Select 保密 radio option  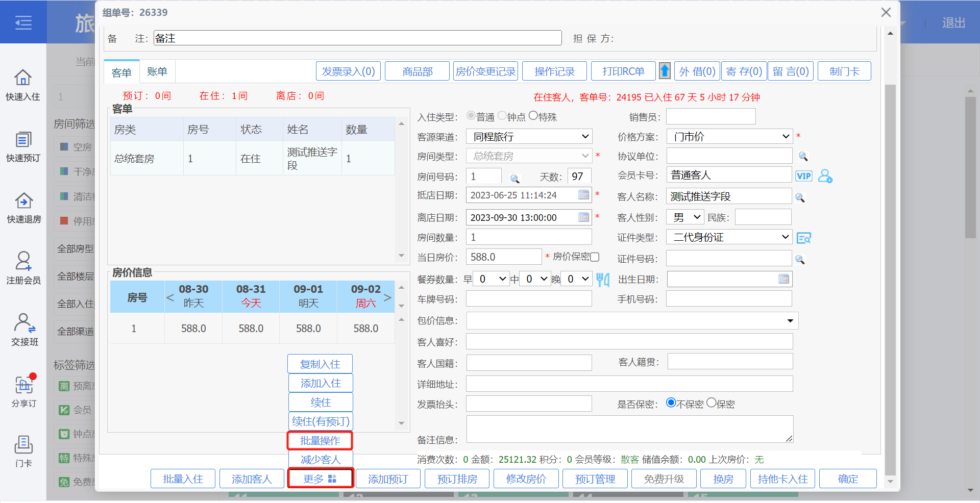tap(712, 403)
